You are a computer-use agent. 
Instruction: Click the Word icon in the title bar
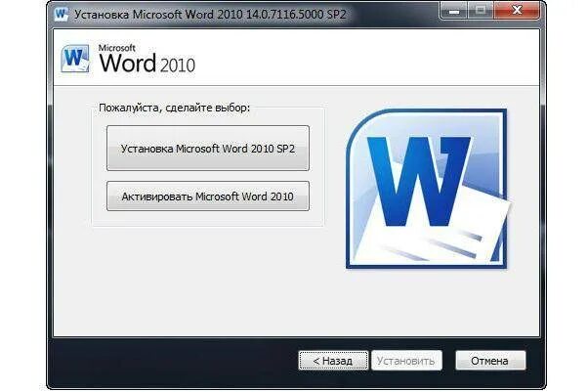[x=62, y=15]
